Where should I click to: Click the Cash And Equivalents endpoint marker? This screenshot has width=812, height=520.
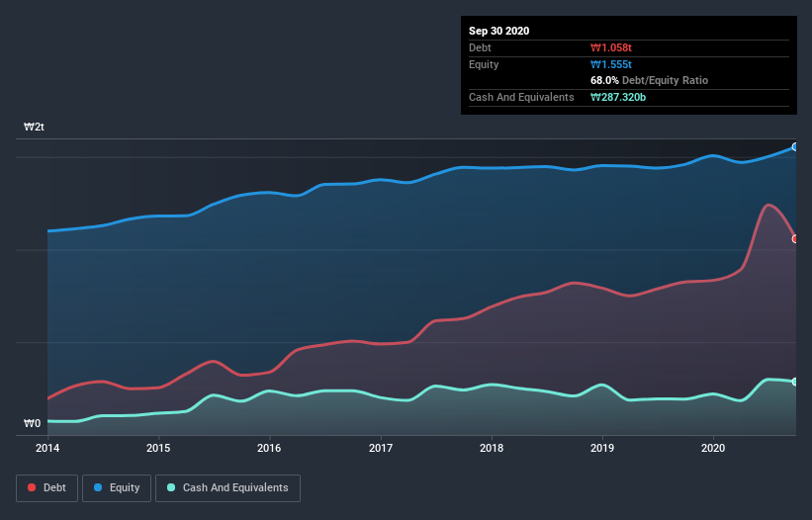[795, 382]
